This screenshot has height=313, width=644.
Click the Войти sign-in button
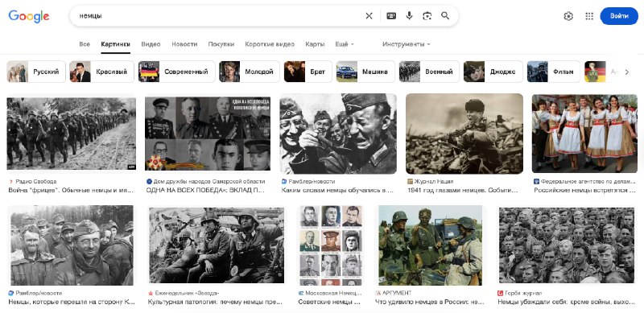619,16
